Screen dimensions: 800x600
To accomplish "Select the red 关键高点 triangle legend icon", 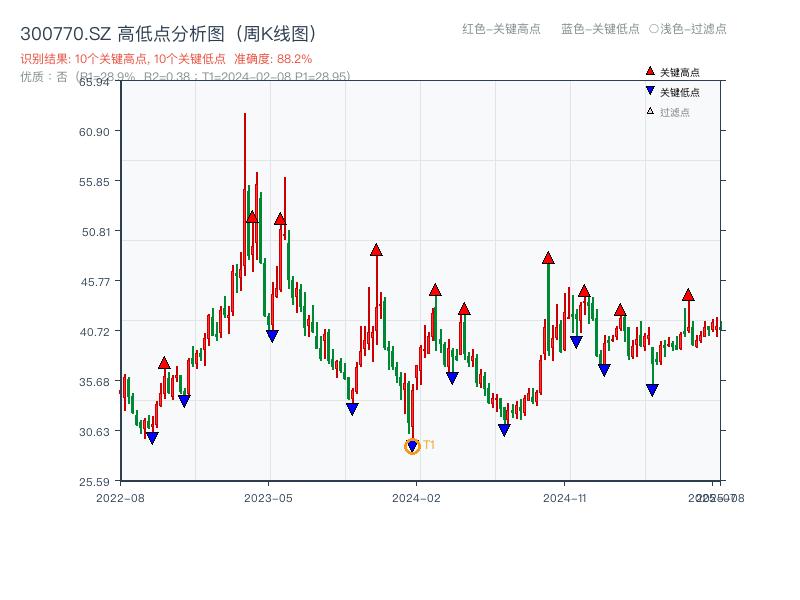I will [x=650, y=70].
